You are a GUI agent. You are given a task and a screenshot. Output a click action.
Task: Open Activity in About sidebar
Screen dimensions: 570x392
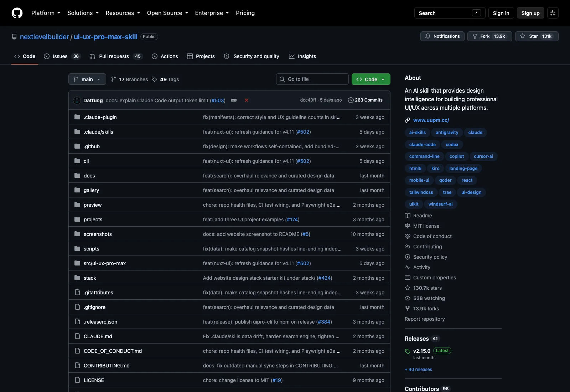pos(418,267)
